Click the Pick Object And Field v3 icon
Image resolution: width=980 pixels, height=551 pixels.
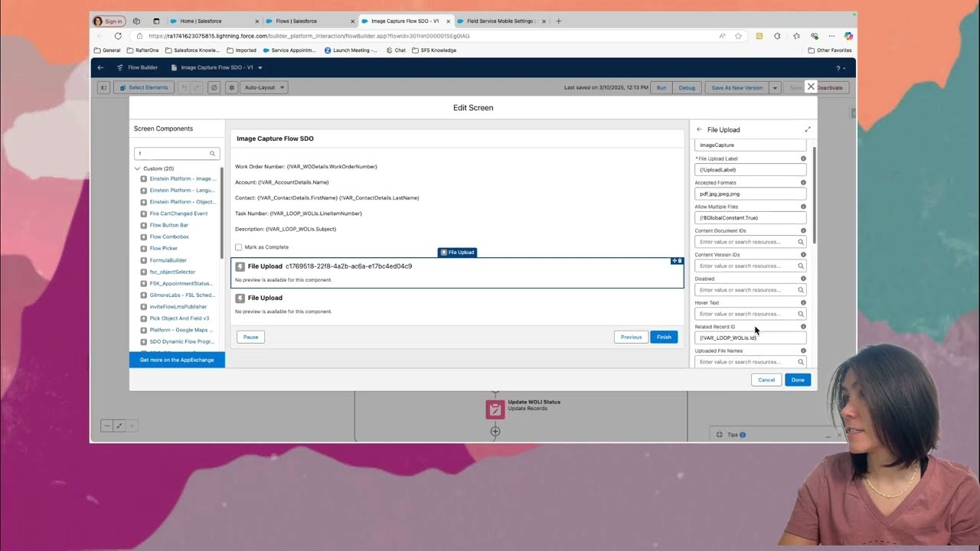pyautogui.click(x=144, y=318)
